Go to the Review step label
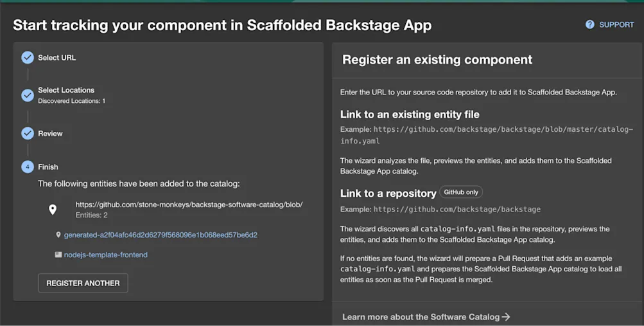Viewport: 644px width, 326px height. pyautogui.click(x=50, y=134)
